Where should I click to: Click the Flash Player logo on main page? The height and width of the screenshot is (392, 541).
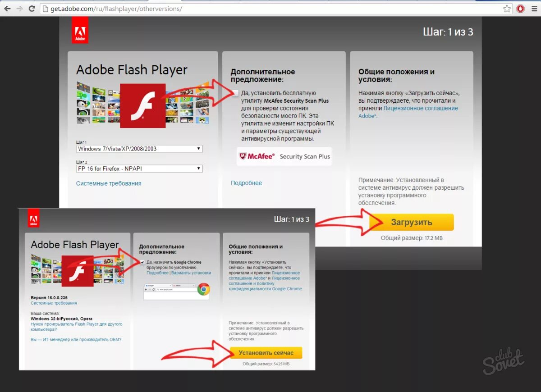point(143,106)
